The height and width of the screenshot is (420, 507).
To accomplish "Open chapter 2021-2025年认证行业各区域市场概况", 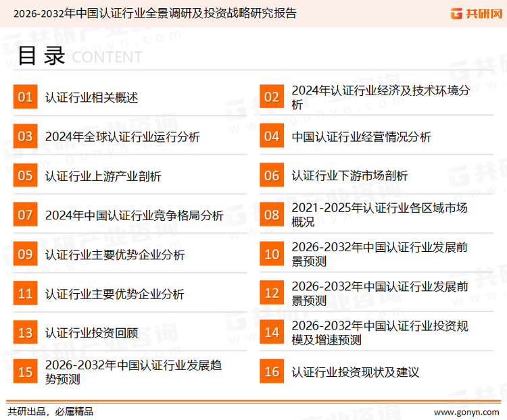I will coord(380,215).
